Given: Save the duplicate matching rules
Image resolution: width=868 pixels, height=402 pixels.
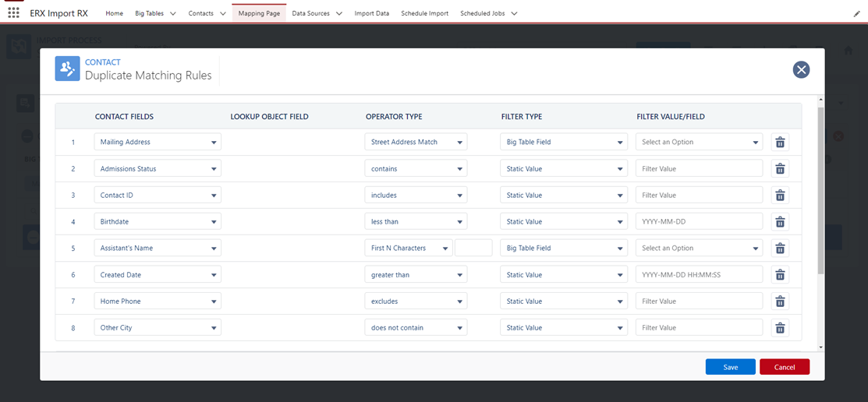Looking at the screenshot, I should 730,367.
